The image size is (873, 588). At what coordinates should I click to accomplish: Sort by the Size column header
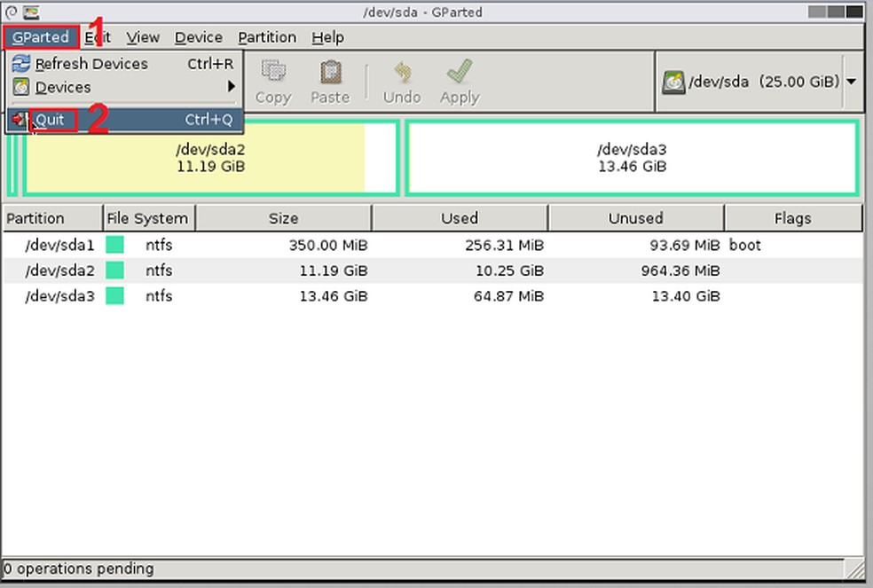[x=283, y=217]
